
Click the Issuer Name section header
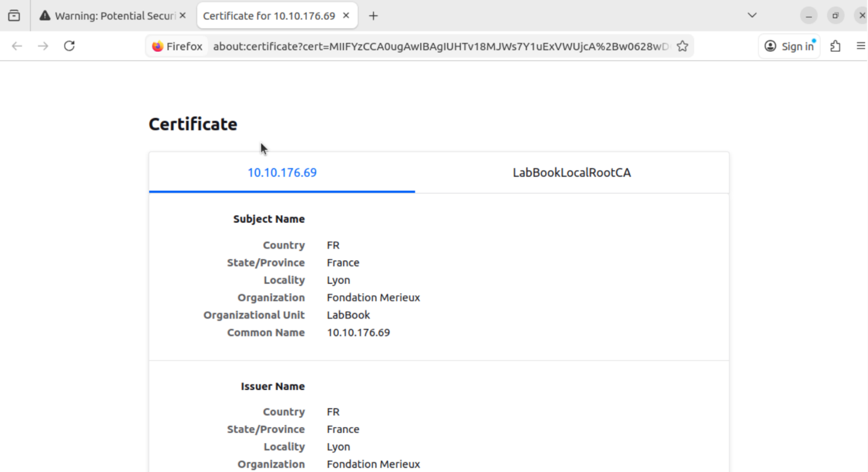(x=272, y=386)
